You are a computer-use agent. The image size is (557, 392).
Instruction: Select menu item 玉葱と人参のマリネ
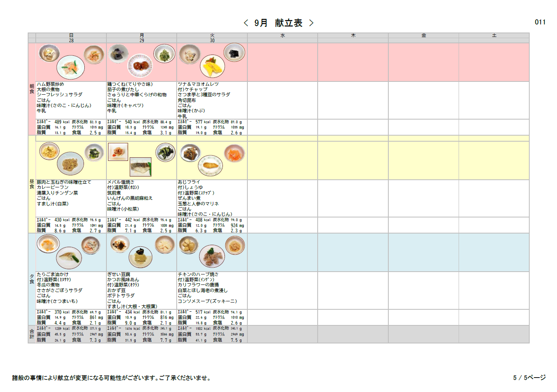click(198, 204)
